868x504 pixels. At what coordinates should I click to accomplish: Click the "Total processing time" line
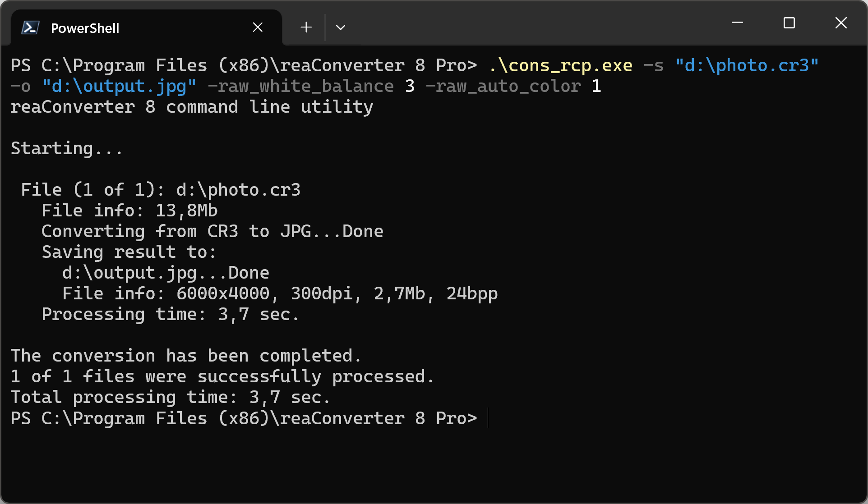[x=171, y=397]
